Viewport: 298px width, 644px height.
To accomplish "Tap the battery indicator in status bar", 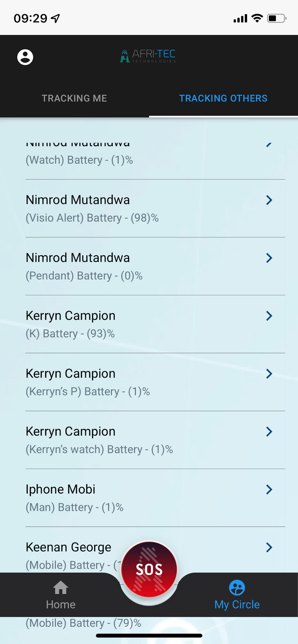I will click(277, 18).
